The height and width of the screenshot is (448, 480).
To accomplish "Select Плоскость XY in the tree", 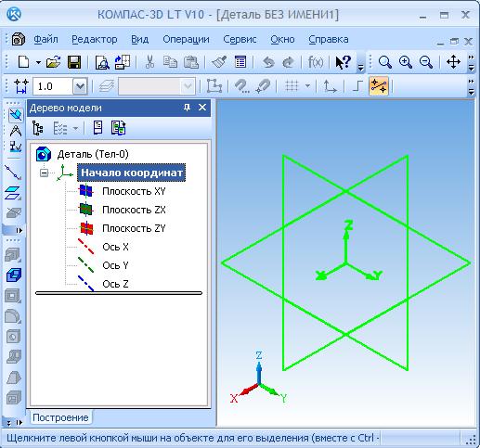I will (x=134, y=191).
